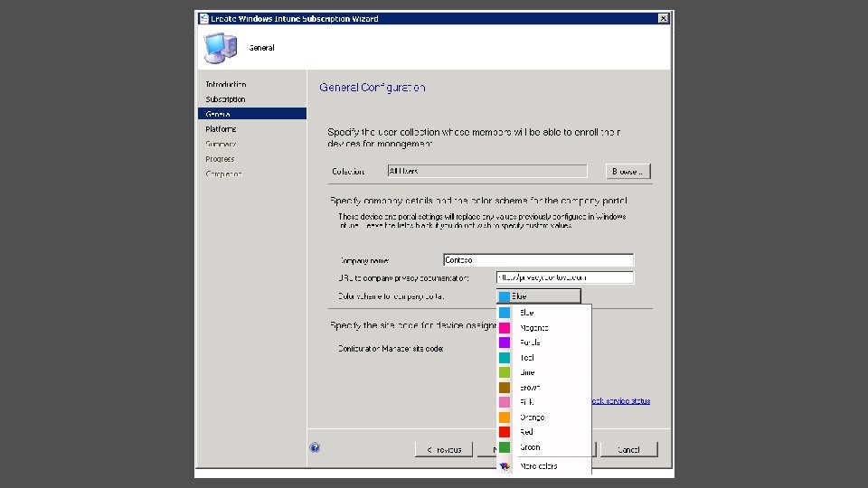Choose Lime in the color list
Viewport: 868px width, 488px height.
[543, 372]
